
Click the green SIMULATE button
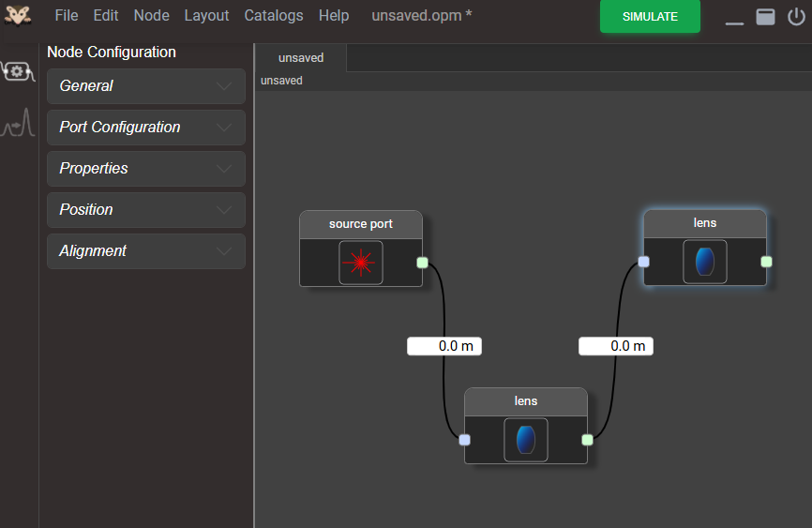click(650, 17)
